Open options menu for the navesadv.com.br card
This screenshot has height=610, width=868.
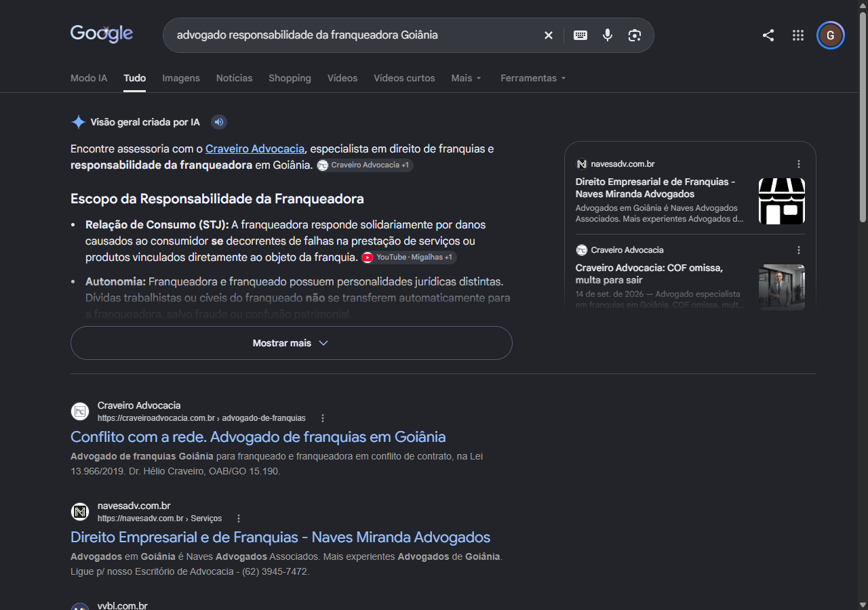click(x=799, y=164)
